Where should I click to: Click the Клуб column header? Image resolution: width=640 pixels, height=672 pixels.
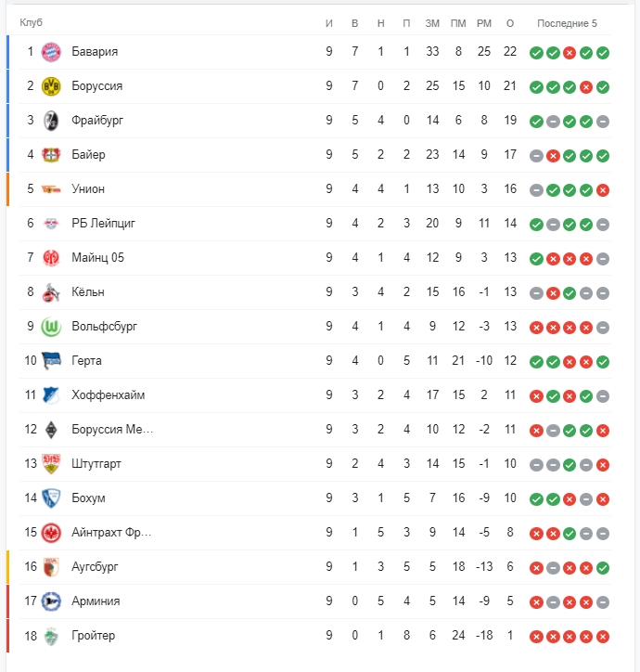[x=31, y=22]
